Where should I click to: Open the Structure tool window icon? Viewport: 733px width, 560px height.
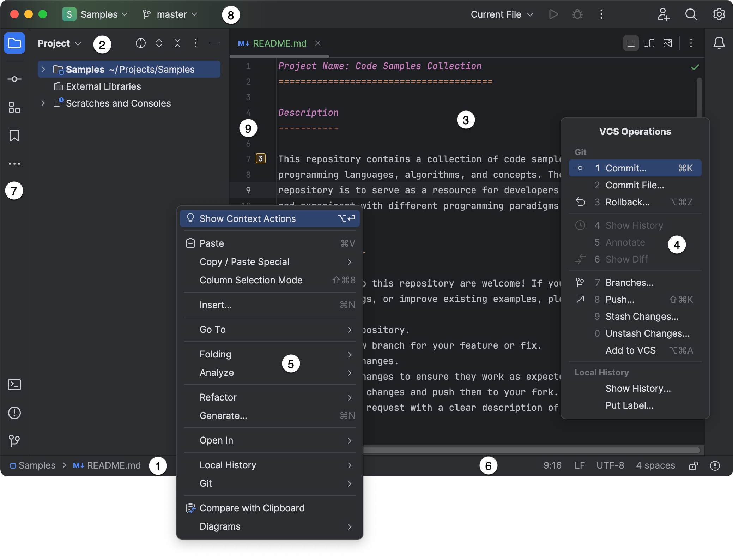click(x=14, y=107)
